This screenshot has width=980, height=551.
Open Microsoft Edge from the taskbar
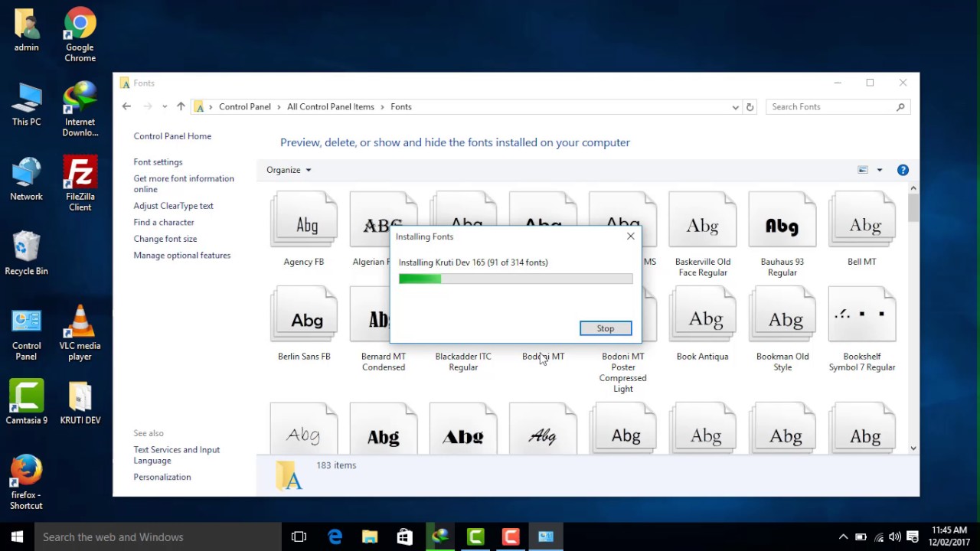click(335, 537)
